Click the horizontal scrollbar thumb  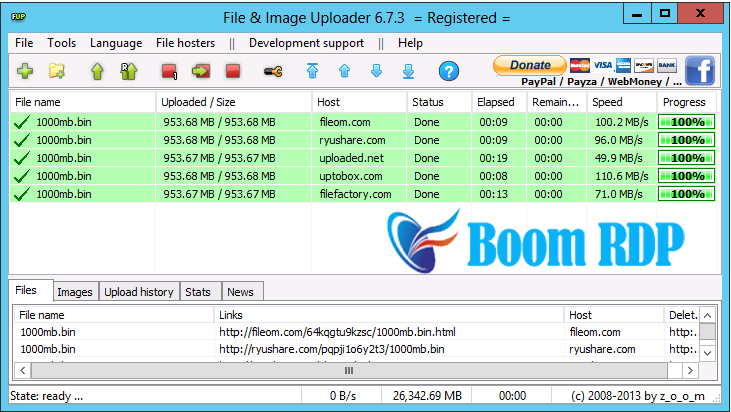tap(349, 371)
